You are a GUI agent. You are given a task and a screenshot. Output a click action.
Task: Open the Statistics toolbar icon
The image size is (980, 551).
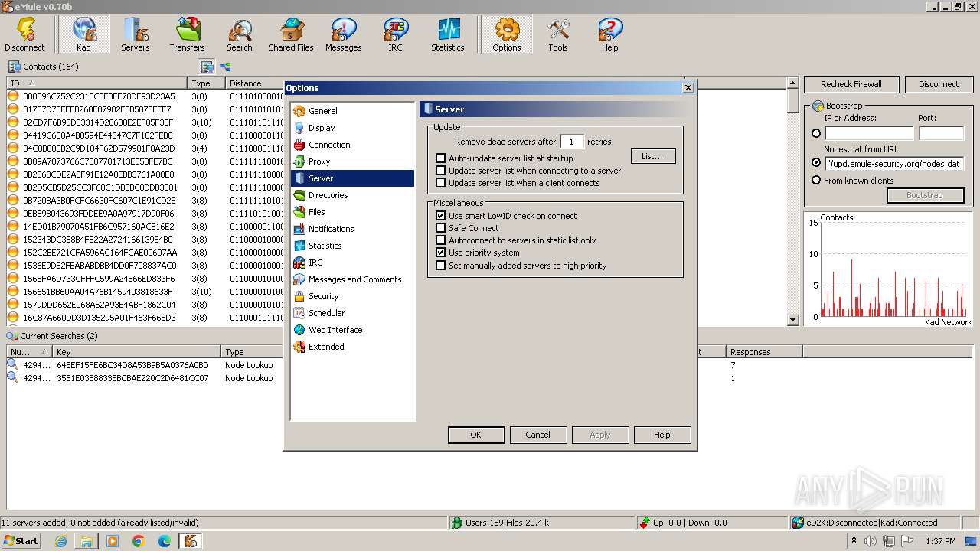tap(448, 35)
